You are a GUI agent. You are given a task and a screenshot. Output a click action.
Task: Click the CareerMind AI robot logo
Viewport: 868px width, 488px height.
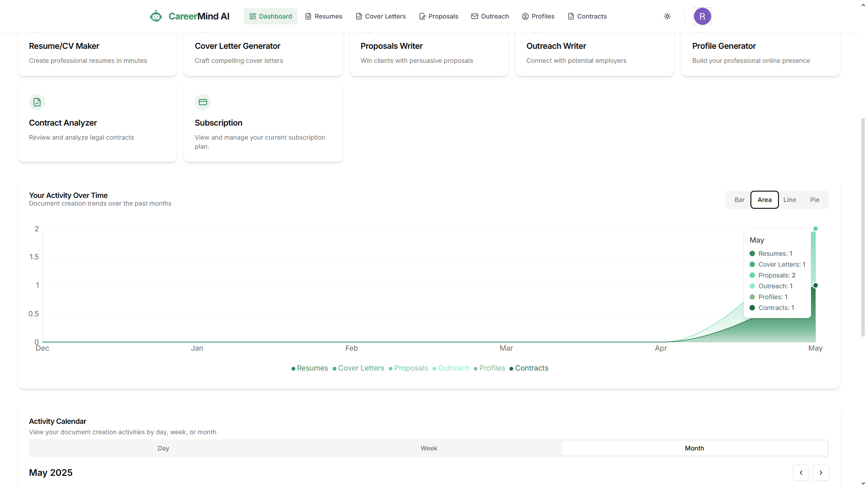pos(156,16)
